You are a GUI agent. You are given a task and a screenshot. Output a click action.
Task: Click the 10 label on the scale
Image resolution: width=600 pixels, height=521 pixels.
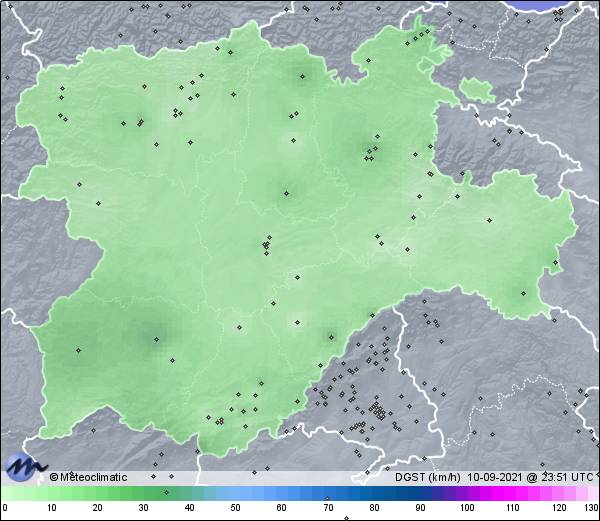click(x=52, y=508)
